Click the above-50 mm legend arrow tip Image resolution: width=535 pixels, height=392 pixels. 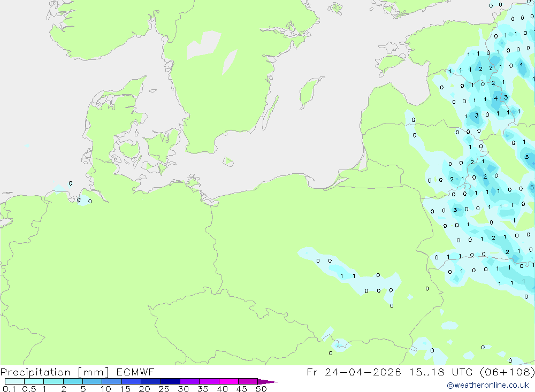(x=267, y=381)
